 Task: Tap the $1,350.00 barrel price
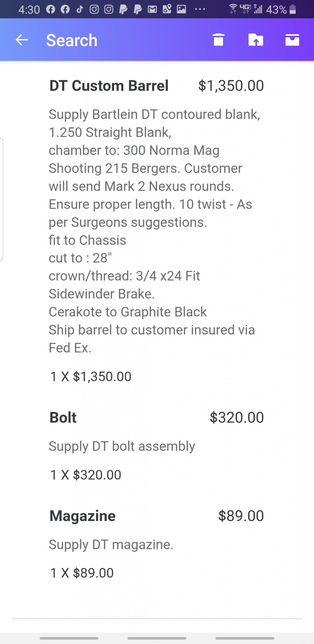click(x=231, y=86)
